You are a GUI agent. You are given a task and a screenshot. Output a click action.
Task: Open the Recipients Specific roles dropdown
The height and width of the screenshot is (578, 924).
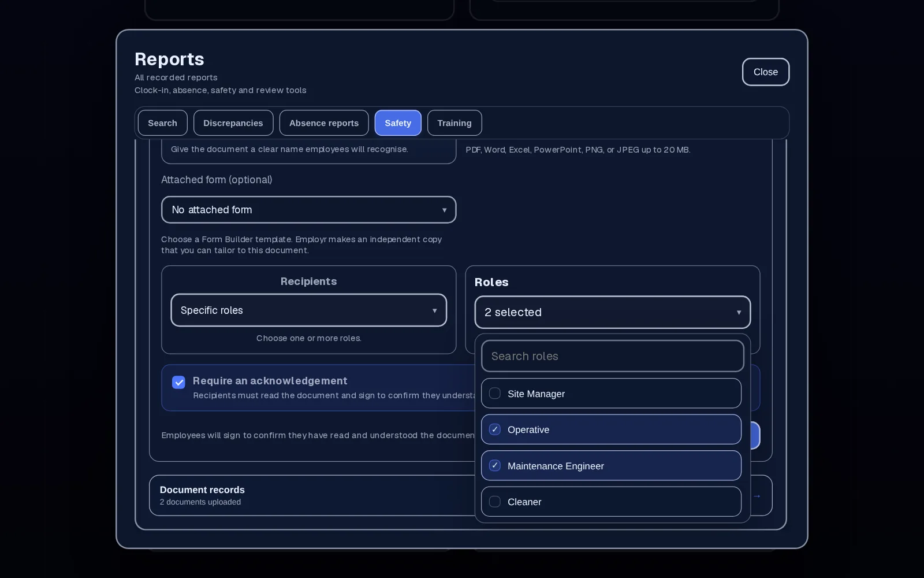click(308, 310)
